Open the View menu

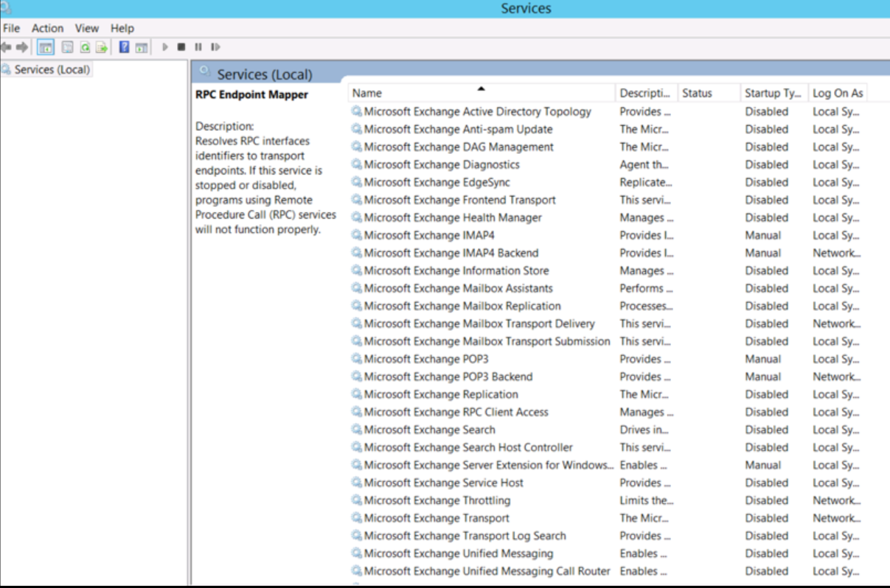tap(87, 28)
